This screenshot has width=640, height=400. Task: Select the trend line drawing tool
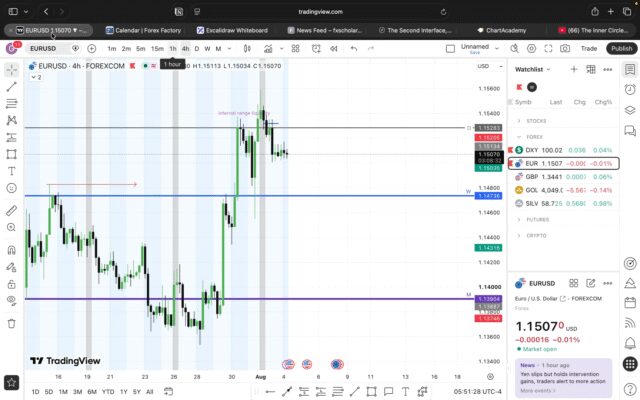(x=11, y=87)
